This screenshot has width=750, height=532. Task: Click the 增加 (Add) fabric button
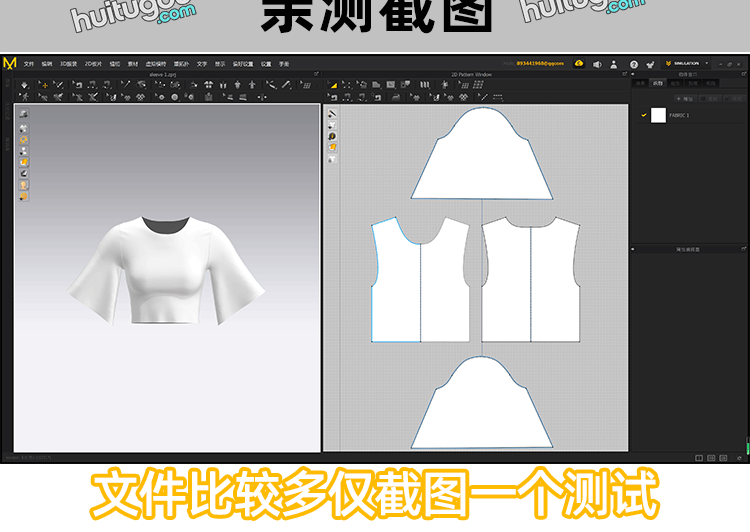pos(685,99)
